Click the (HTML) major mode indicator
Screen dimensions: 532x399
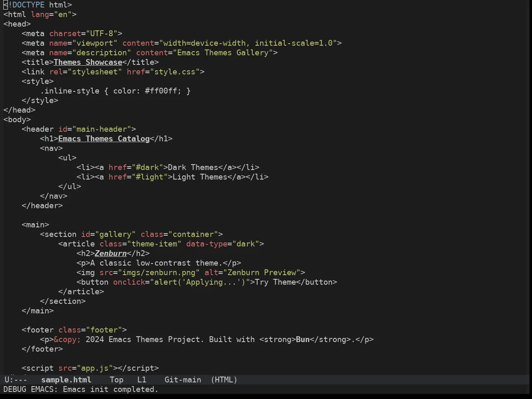click(224, 379)
